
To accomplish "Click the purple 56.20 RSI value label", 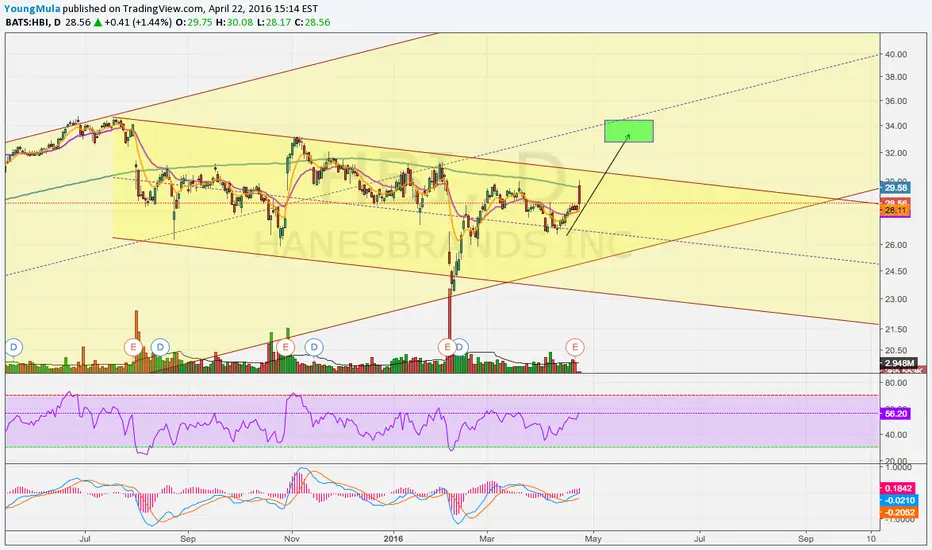I will pos(895,414).
